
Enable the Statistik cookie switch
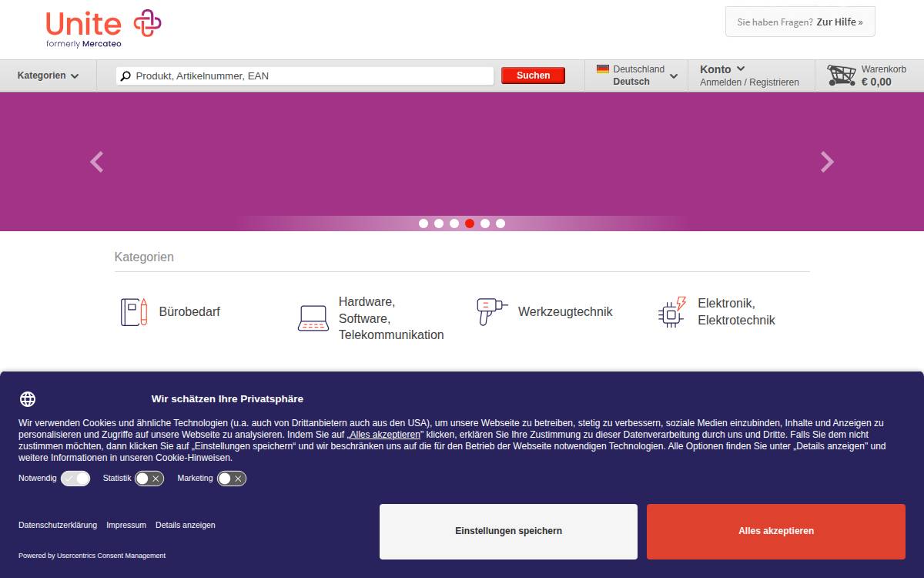click(x=149, y=479)
